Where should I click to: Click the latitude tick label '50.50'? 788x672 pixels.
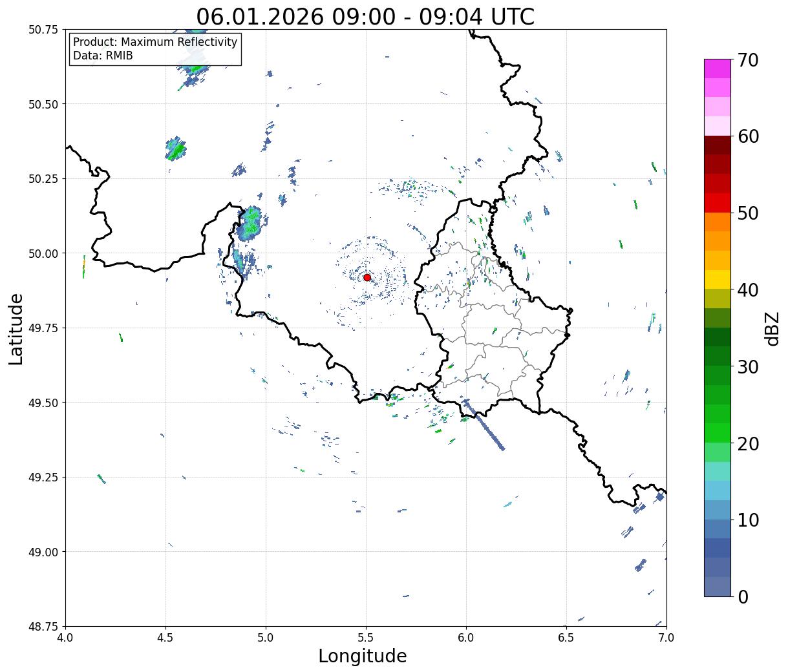[43, 104]
